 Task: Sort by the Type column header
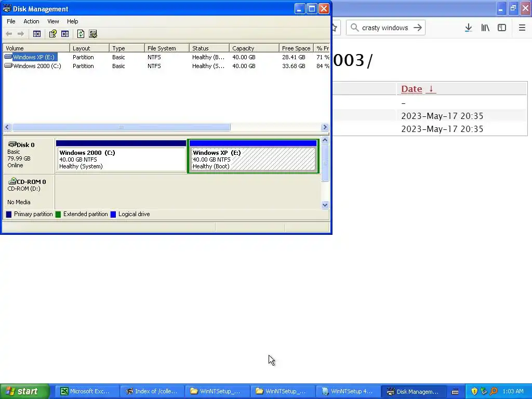(x=127, y=48)
